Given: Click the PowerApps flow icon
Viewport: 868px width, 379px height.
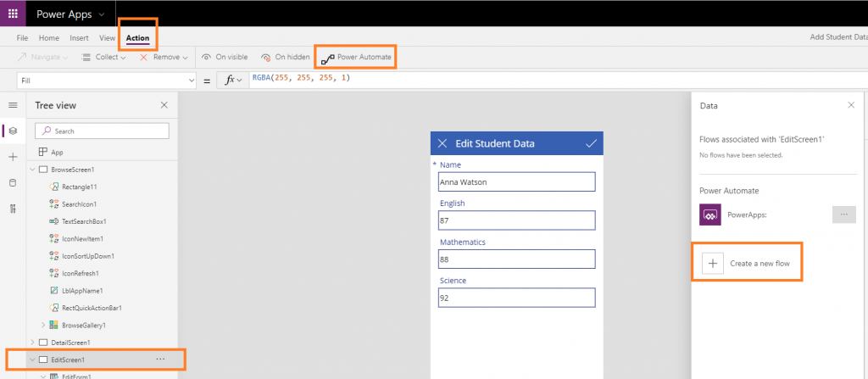Looking at the screenshot, I should click(x=710, y=215).
